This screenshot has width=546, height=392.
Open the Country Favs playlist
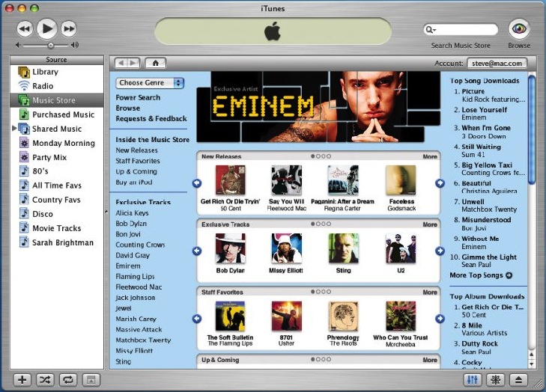point(57,200)
